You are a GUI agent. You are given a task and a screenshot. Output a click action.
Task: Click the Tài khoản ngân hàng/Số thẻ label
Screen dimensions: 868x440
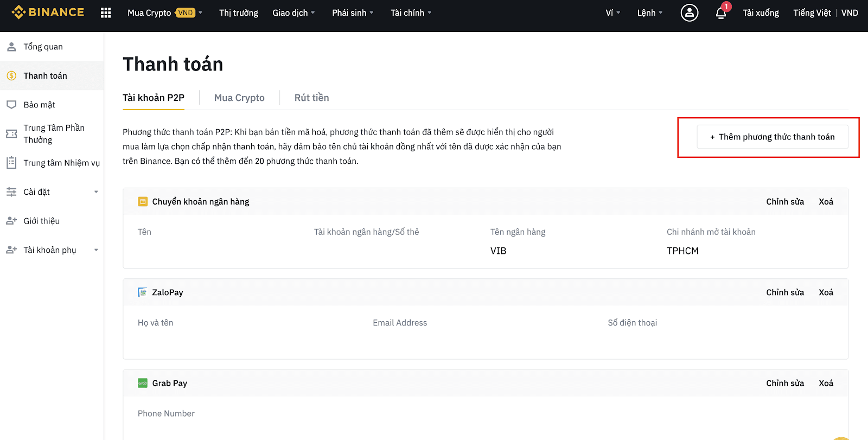367,232
